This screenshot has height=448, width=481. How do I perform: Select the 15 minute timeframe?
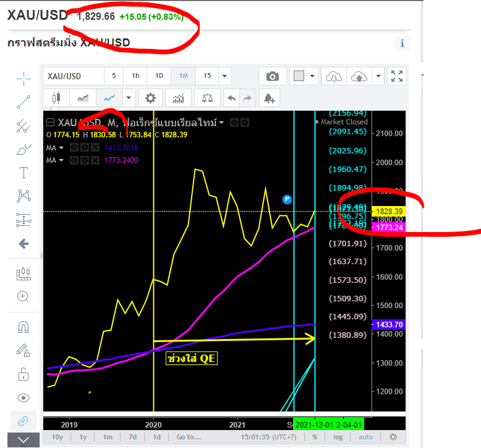pyautogui.click(x=207, y=76)
